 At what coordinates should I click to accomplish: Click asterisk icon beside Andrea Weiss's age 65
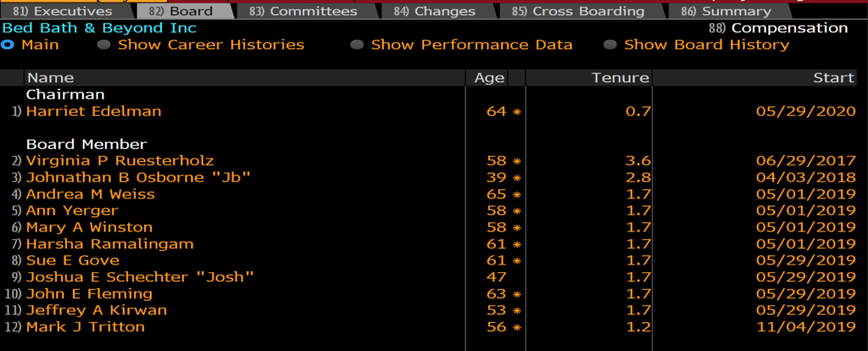coord(517,195)
